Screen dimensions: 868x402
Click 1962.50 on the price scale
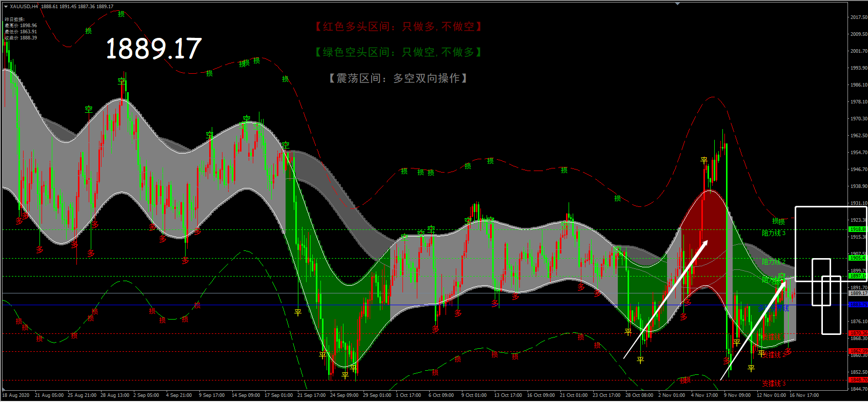[859, 136]
